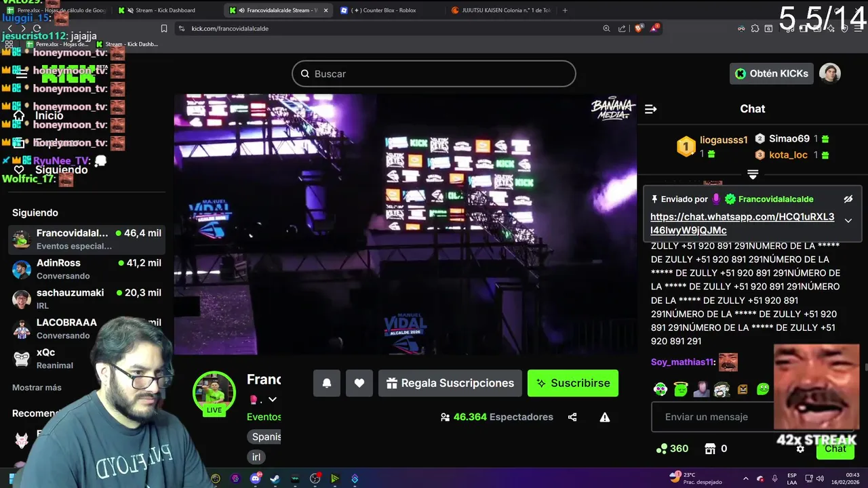Report stream via the warning triangle icon
The image size is (868, 488).
(605, 417)
